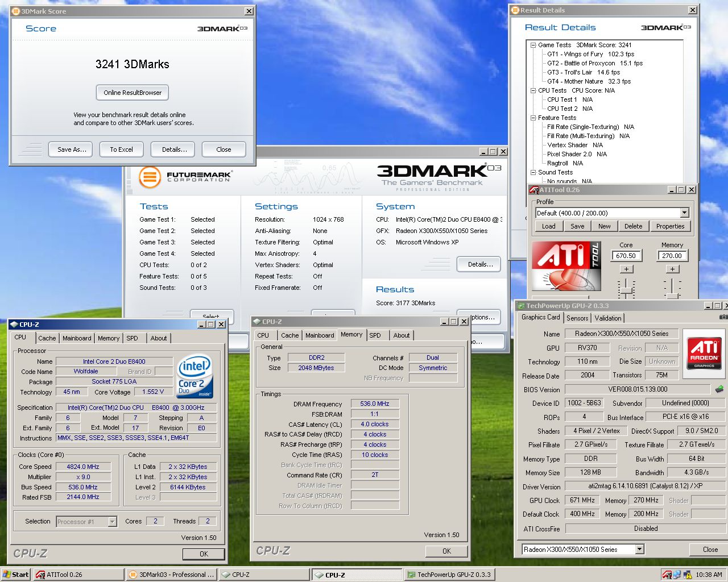728x582 pixels.
Task: Select the Ragtroll row in Result Details
Action: point(565,163)
